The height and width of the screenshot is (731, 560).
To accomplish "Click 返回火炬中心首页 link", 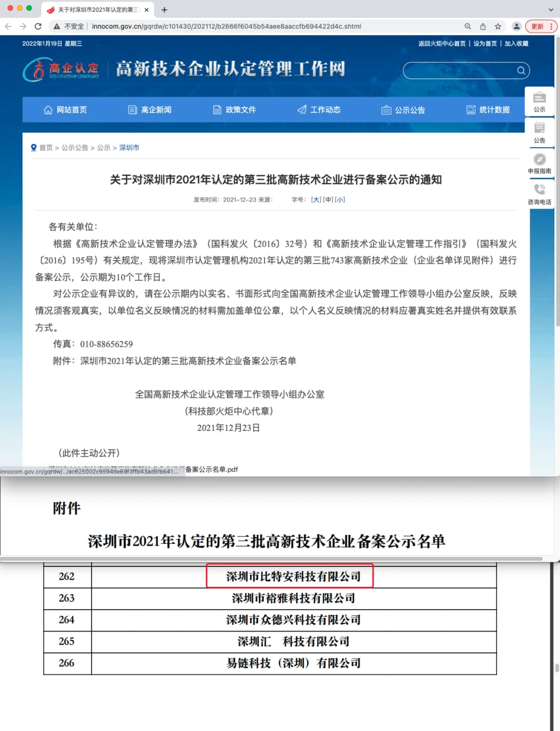I will tap(441, 44).
